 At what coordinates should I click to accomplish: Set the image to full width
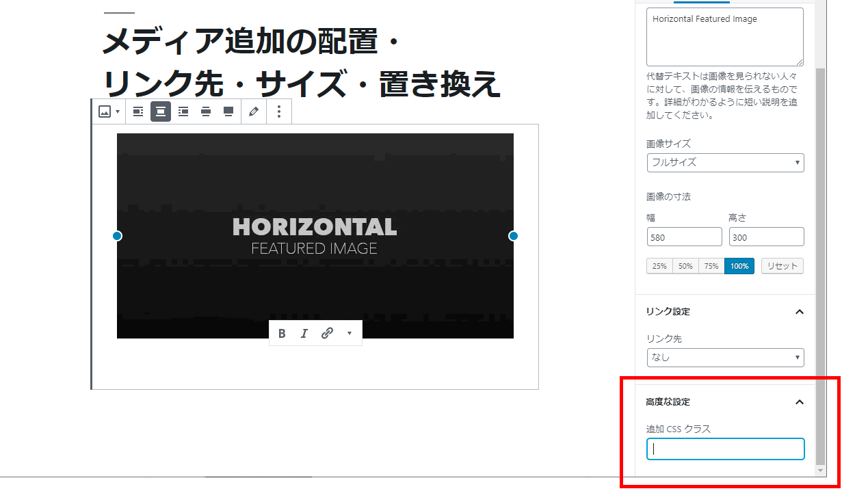click(228, 111)
